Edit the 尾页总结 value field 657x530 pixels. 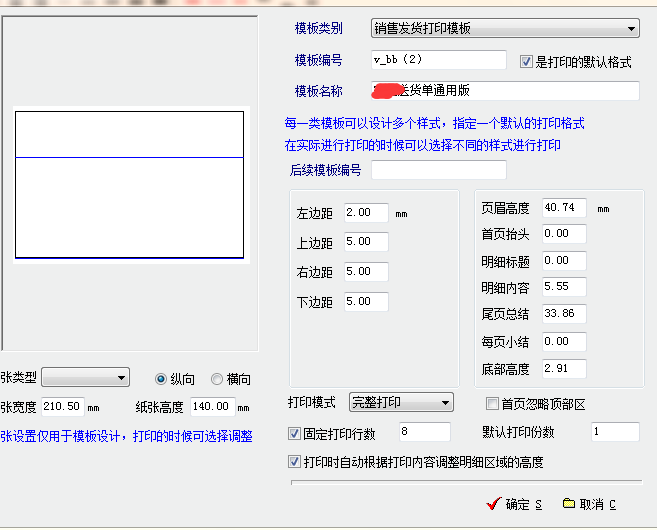click(564, 314)
